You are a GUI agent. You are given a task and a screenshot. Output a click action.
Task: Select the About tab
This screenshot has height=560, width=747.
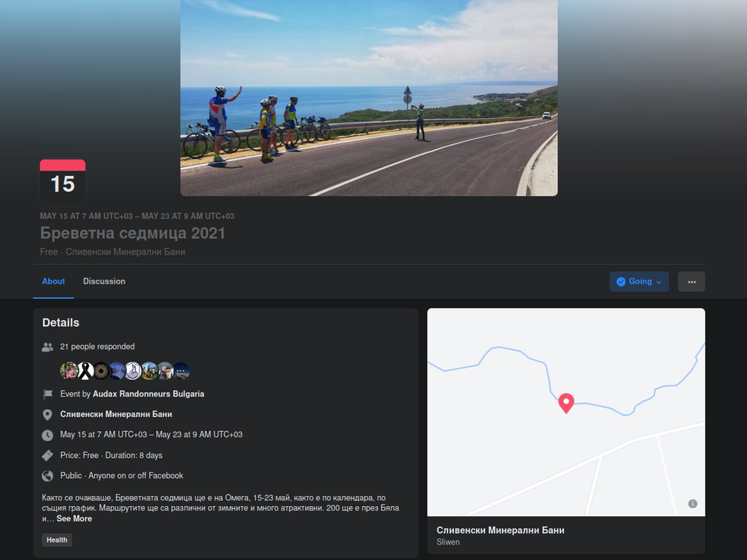tap(53, 281)
